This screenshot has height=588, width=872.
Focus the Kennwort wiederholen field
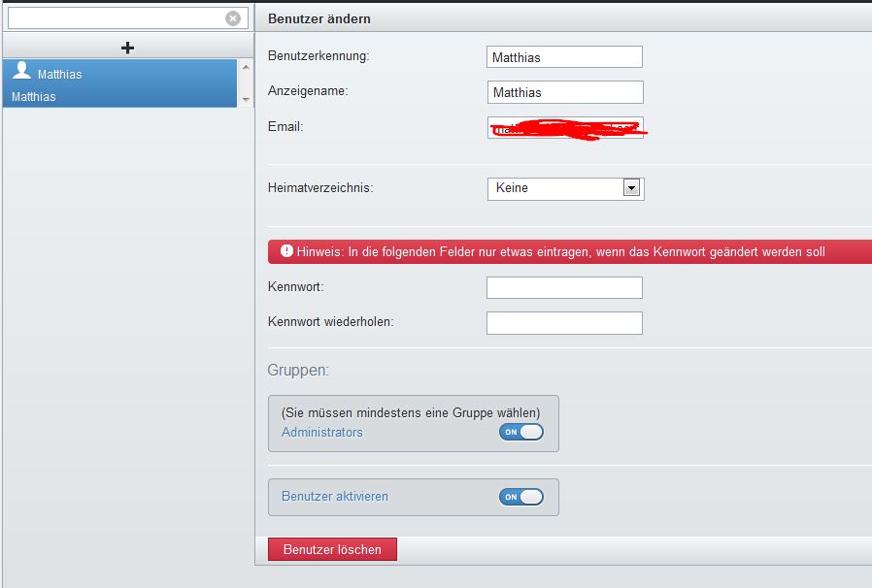564,323
